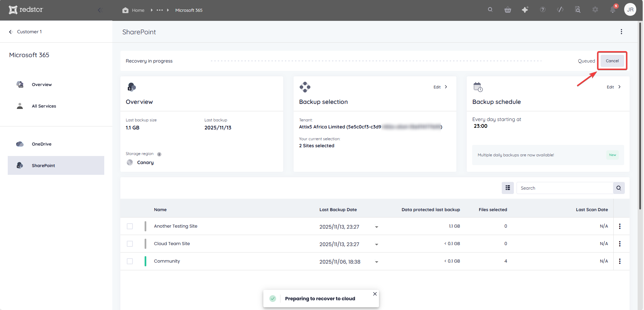Sort by the Name column header
This screenshot has width=644, height=310.
pos(160,209)
